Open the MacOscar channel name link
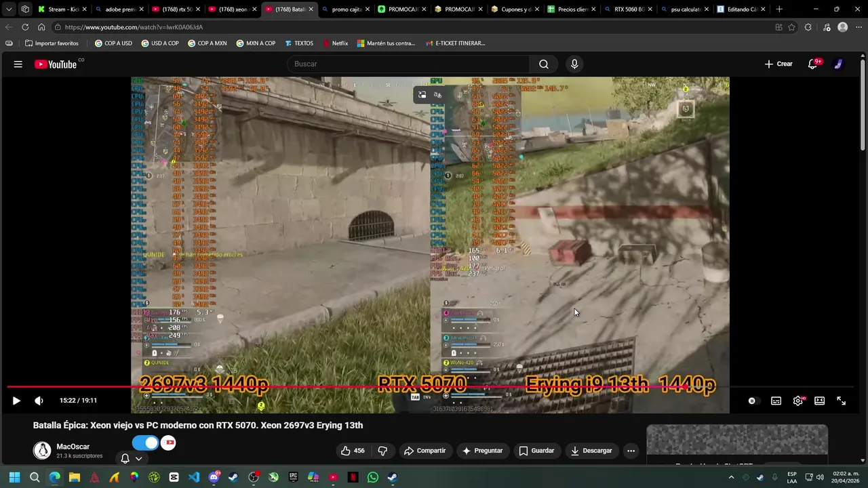Screen dimensions: 868x488 point(73,447)
